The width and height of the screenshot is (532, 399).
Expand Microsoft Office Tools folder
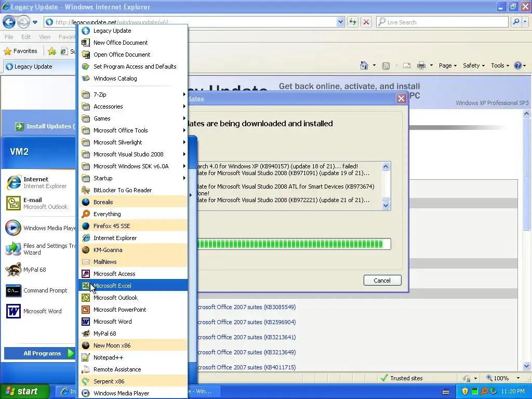[133, 130]
